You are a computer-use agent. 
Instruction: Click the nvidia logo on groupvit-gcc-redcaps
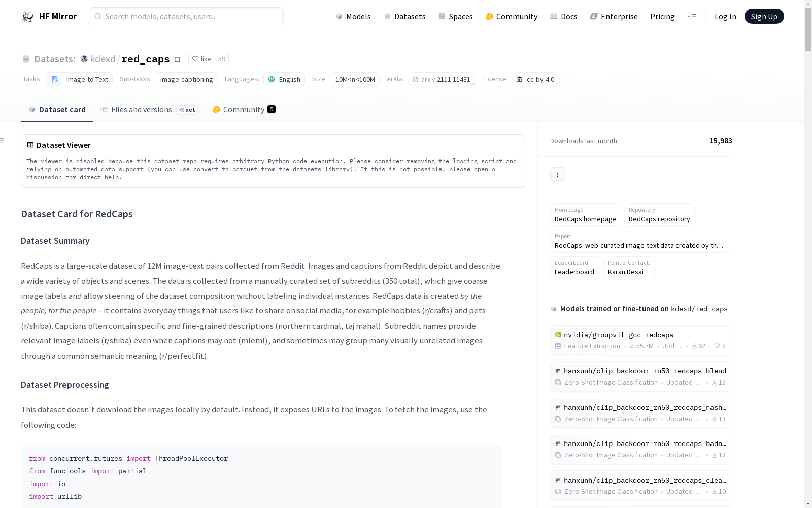[x=558, y=335]
